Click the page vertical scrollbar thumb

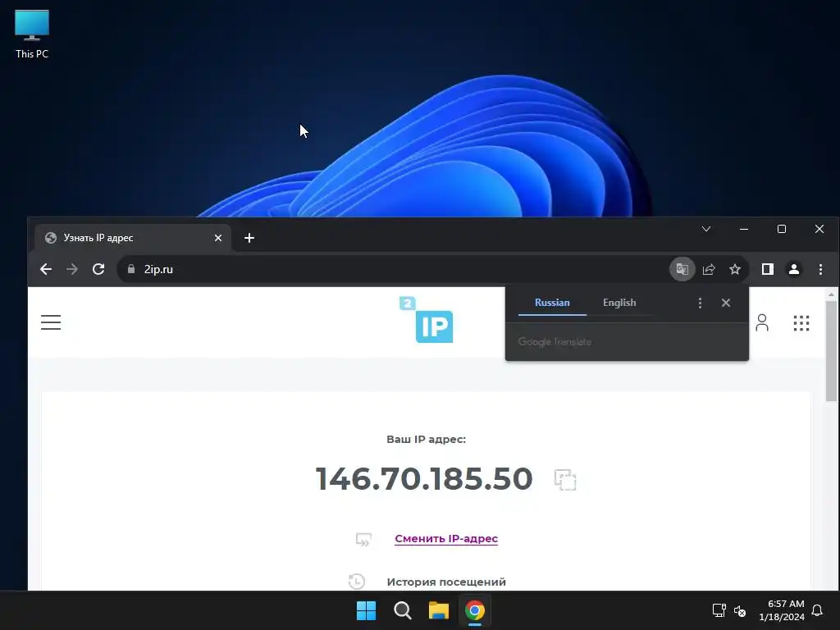point(831,351)
